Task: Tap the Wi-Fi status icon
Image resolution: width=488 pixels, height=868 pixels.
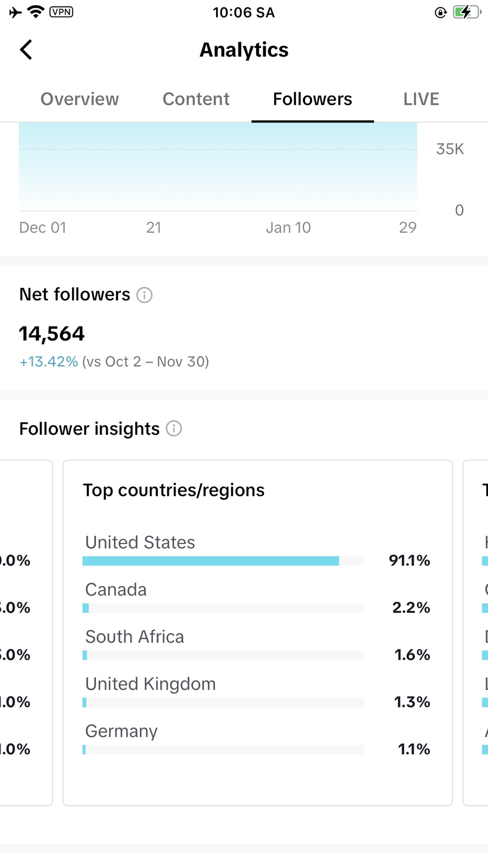Action: pyautogui.click(x=36, y=12)
